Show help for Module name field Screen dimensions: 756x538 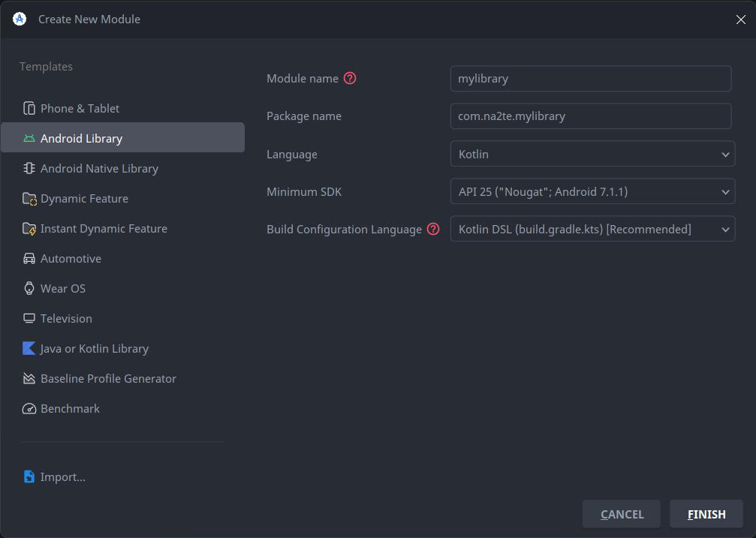pyautogui.click(x=350, y=79)
